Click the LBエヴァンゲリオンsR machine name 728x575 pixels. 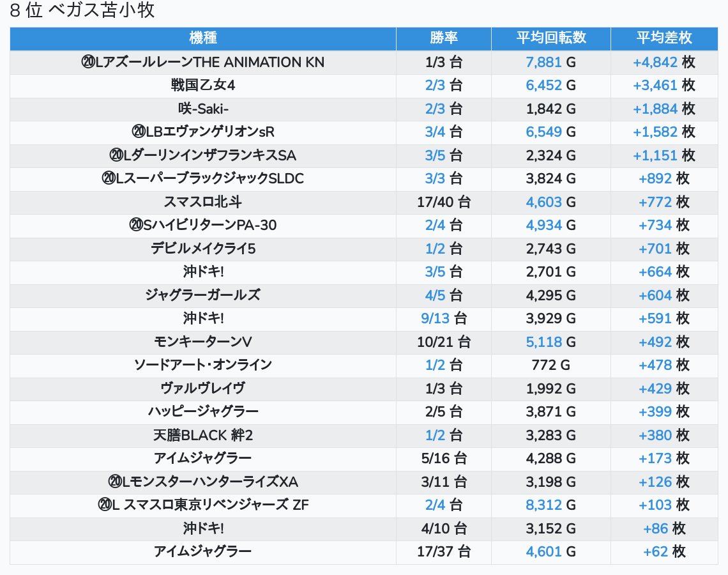[203, 132]
